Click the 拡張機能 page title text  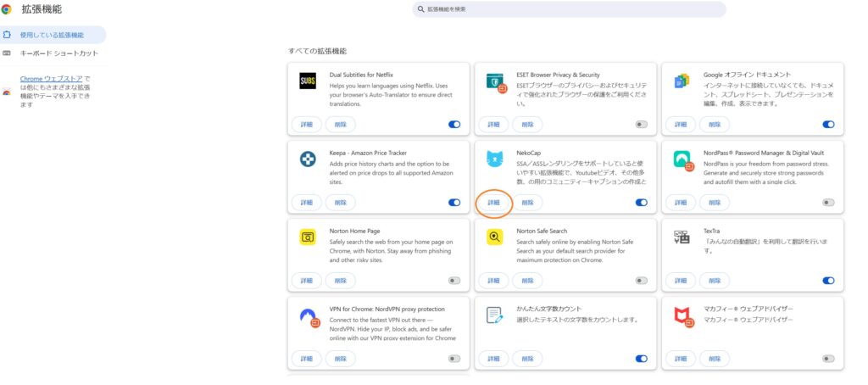point(42,9)
